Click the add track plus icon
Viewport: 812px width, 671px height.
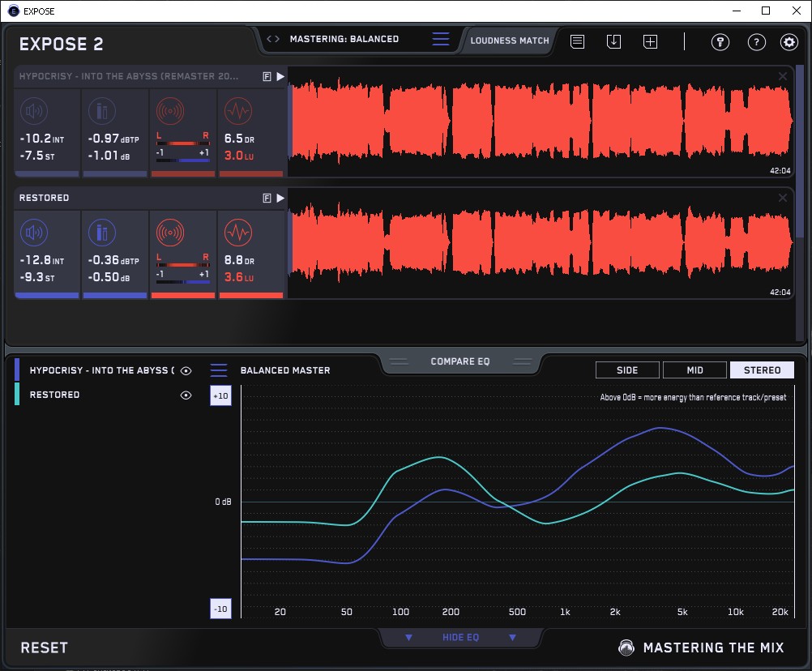650,41
